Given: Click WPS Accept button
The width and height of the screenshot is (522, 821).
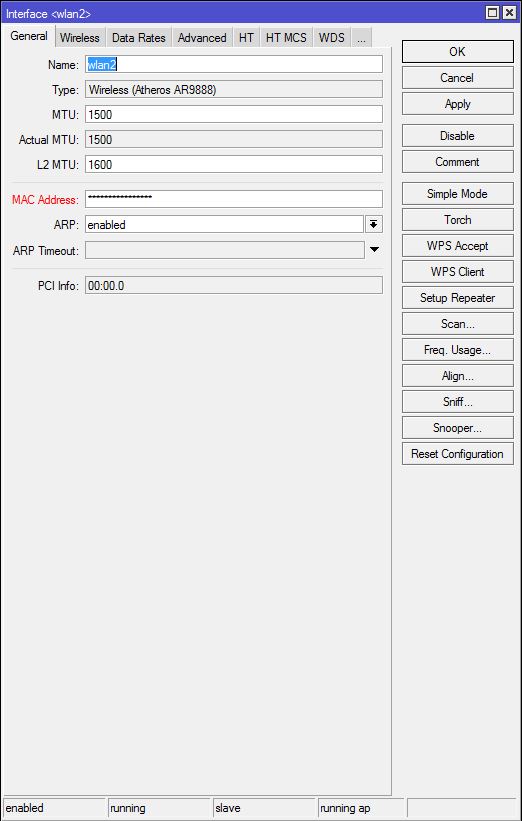Looking at the screenshot, I should (457, 246).
